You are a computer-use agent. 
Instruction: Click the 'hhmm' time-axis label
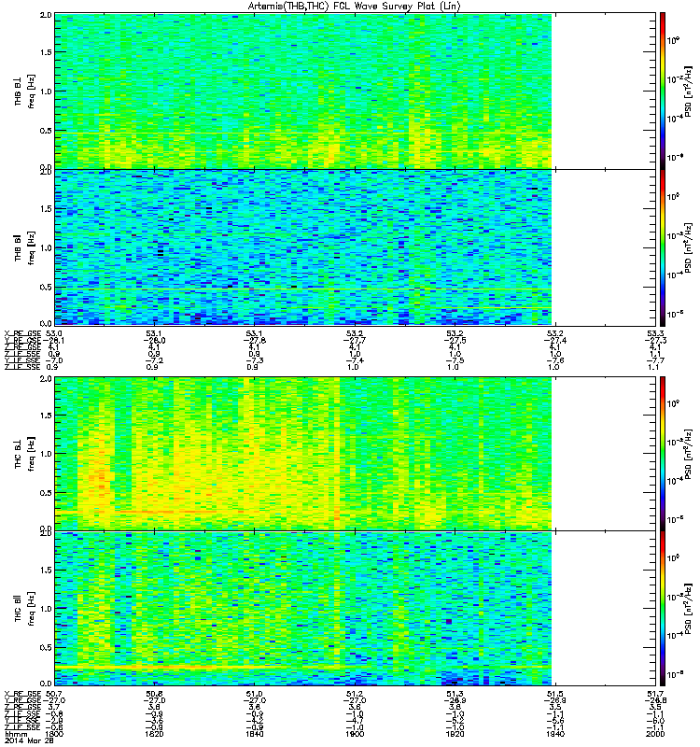tap(16, 734)
